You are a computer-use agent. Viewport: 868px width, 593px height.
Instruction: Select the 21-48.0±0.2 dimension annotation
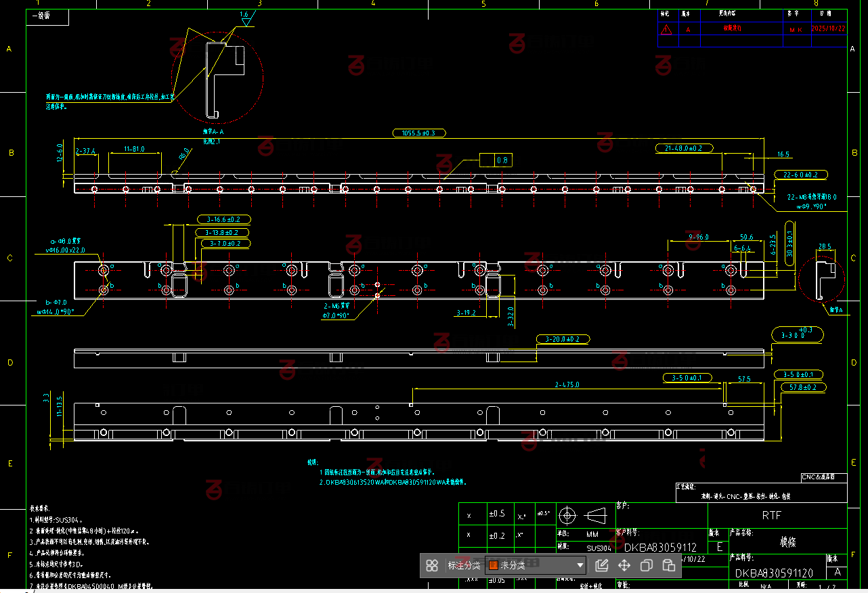pyautogui.click(x=683, y=148)
